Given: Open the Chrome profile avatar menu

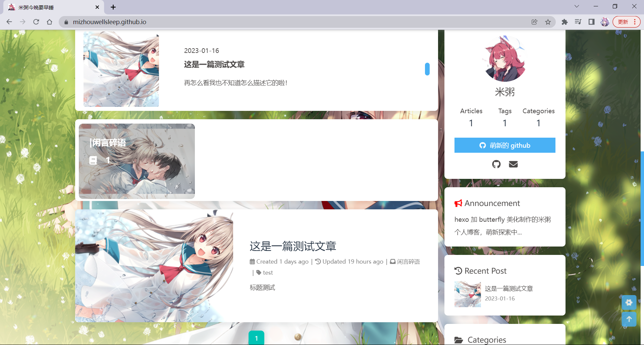Looking at the screenshot, I should click(605, 22).
